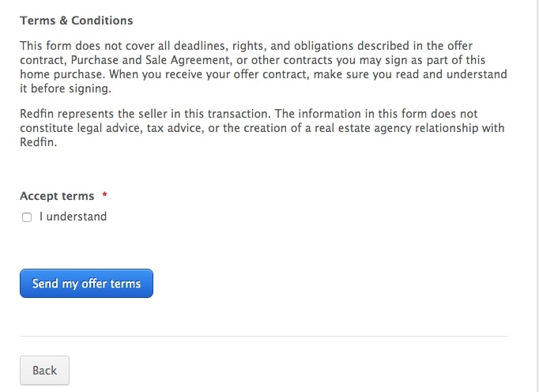Click the paragraph starting "This form does not"

263,67
